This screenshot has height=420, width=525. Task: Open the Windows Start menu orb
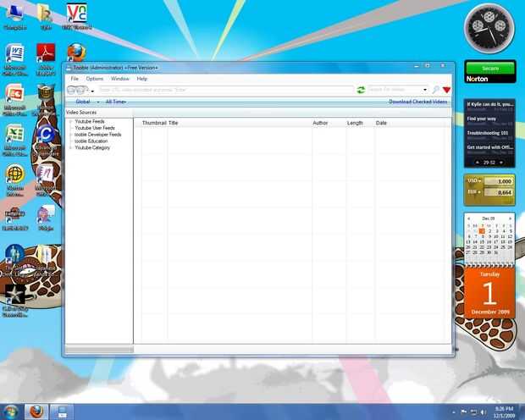click(11, 412)
